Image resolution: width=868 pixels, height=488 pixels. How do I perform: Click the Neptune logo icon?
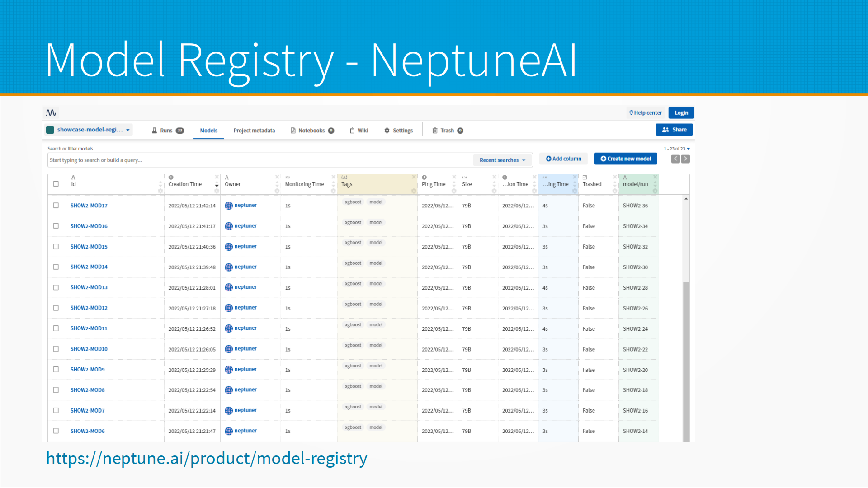click(x=51, y=113)
